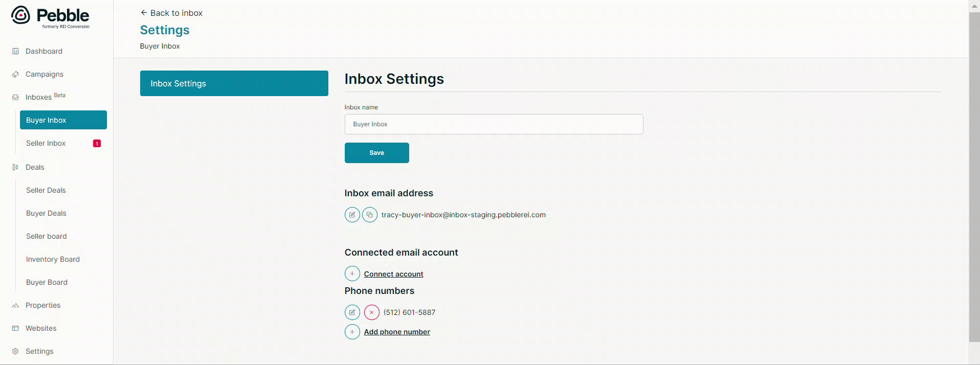Open Properties from the sidebar
980x365 pixels.
[x=43, y=305]
